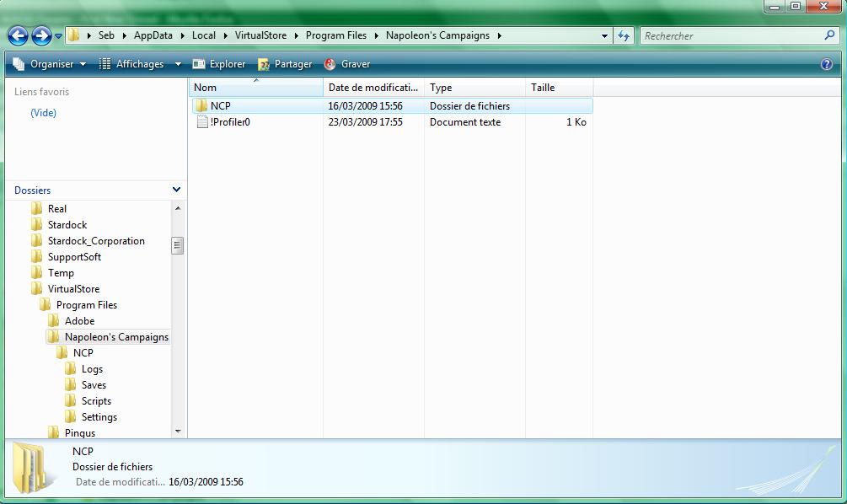Click the Partager share toolbar icon
This screenshot has width=847, height=504.
264,64
